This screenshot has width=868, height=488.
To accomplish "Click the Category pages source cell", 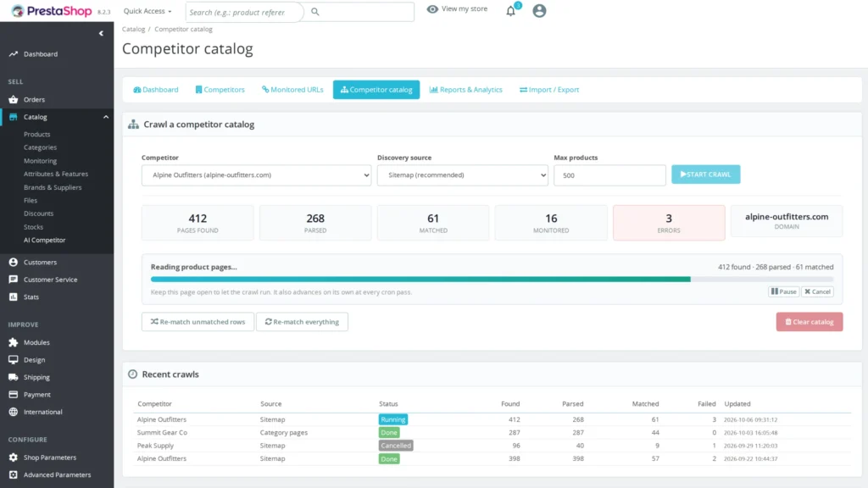I will [283, 432].
